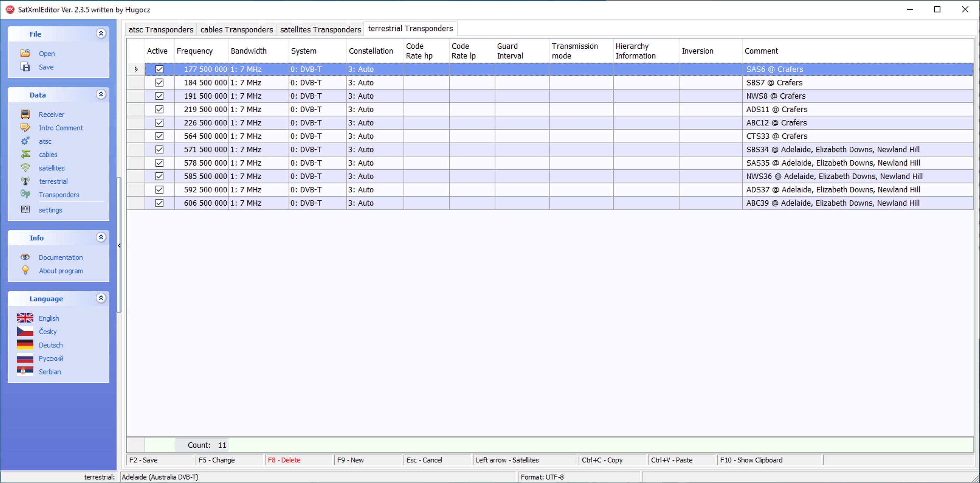Click the F2 - Save button
Viewport: 980px width, 483px height.
click(x=160, y=460)
